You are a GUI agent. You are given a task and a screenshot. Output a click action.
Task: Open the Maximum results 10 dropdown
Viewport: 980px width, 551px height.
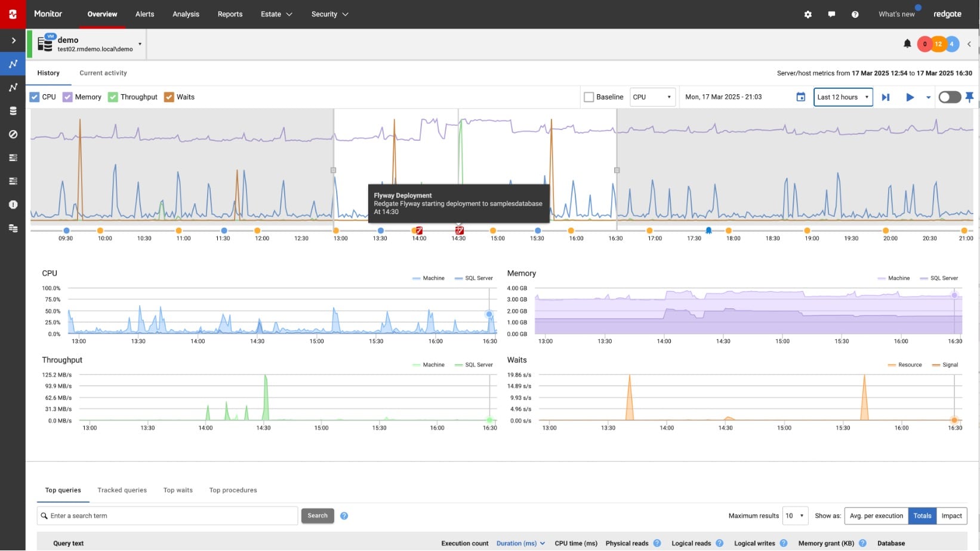pos(795,516)
